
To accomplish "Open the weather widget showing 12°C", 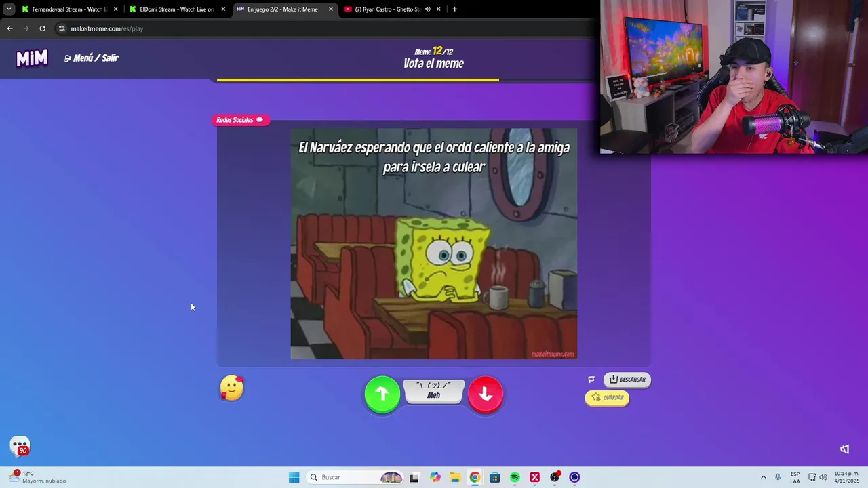I will 37,477.
